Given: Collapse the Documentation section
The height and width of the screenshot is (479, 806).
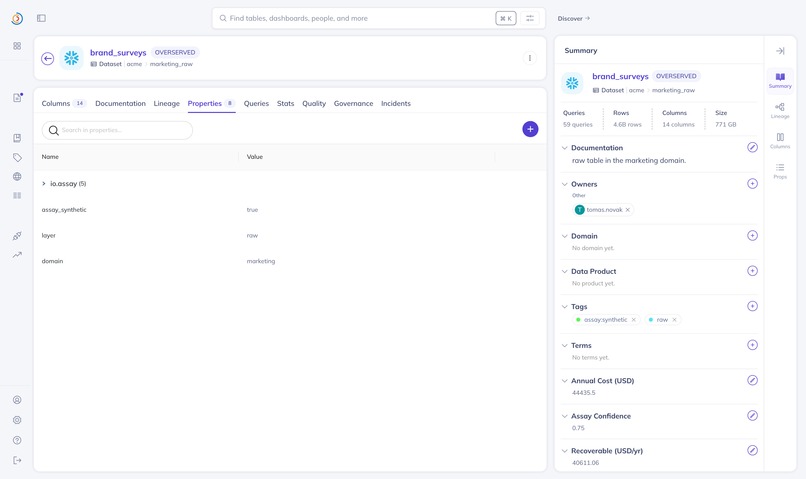Looking at the screenshot, I should [x=564, y=148].
